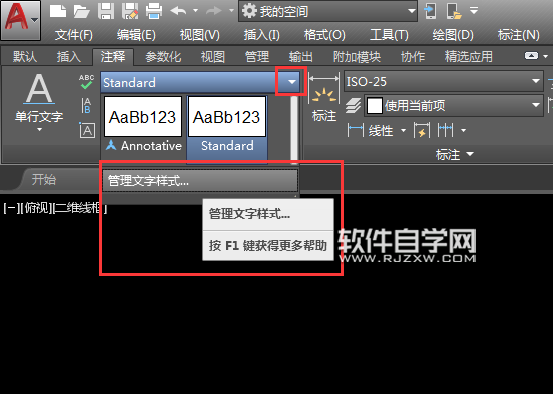
Task: Save the drawing with Save icon
Action: pos(106,11)
